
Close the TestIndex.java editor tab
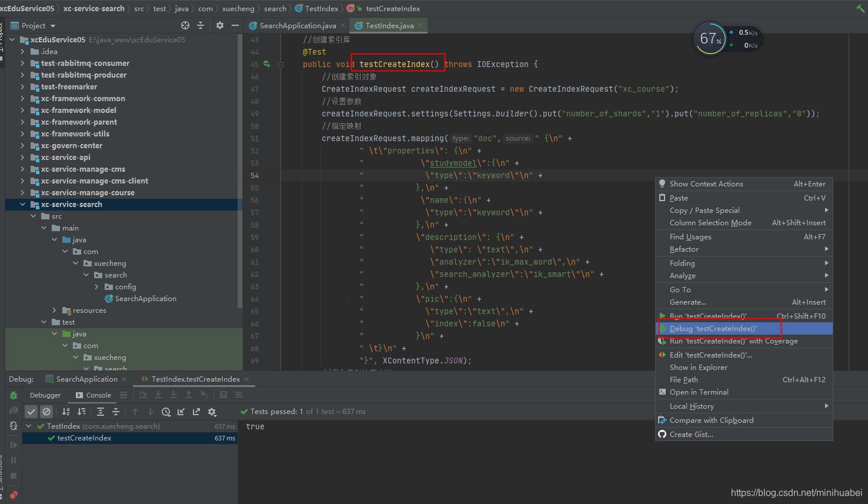pyautogui.click(x=421, y=25)
